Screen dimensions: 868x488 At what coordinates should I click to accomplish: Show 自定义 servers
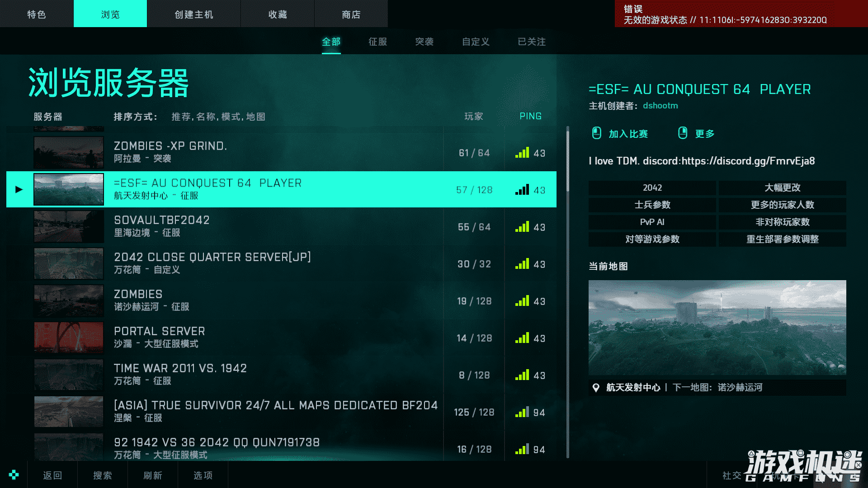[476, 42]
